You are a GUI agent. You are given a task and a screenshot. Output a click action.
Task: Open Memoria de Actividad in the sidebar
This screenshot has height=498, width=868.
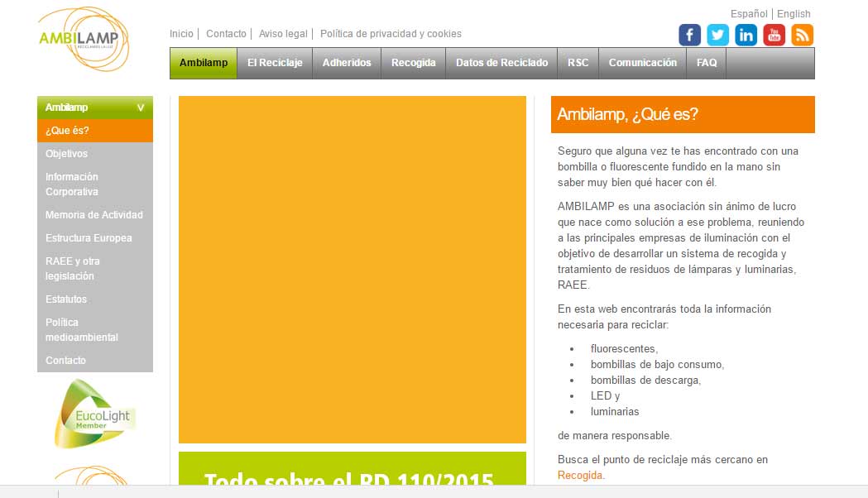coord(94,215)
